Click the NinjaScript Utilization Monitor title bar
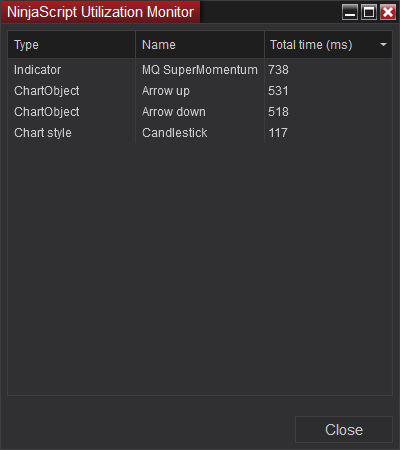Screen dimensions: 400x450 click(x=100, y=12)
